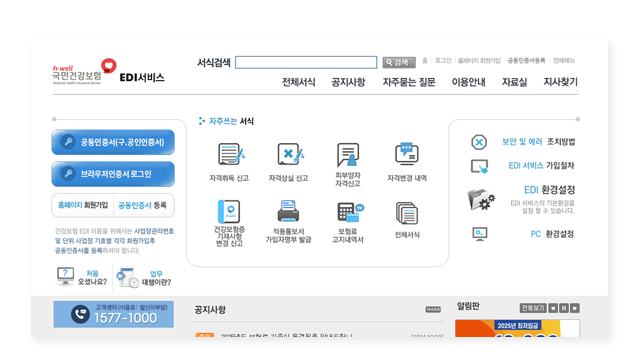Open EDI 서비스 가입절차 link
This screenshot has height=362, width=640.
(x=541, y=165)
